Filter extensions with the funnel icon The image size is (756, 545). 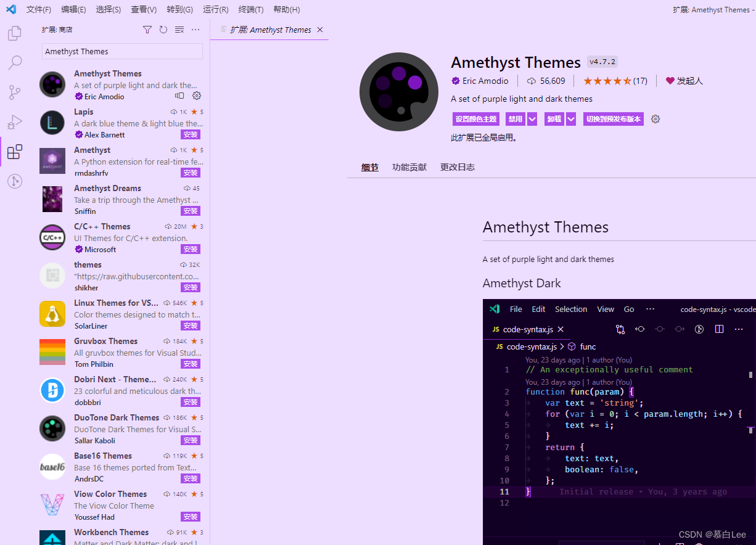(x=147, y=30)
